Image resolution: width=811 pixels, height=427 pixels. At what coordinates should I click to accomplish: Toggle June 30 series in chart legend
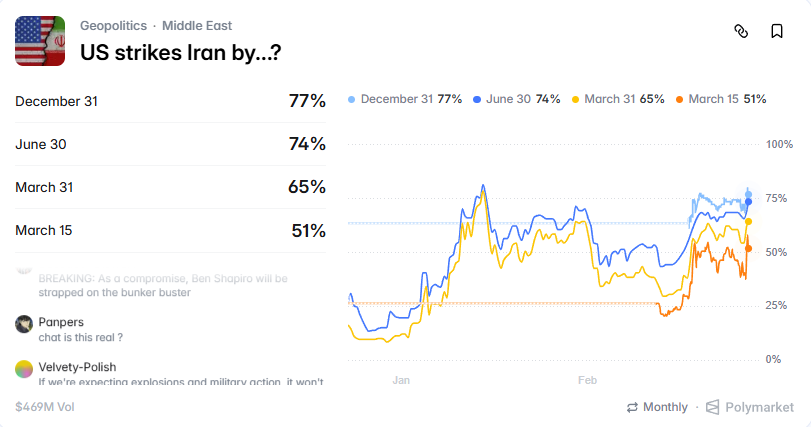pos(516,99)
